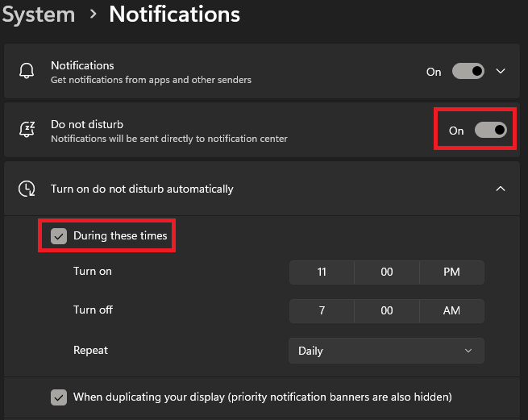Uncheck the During these times checkbox
The width and height of the screenshot is (528, 420).
tap(59, 236)
